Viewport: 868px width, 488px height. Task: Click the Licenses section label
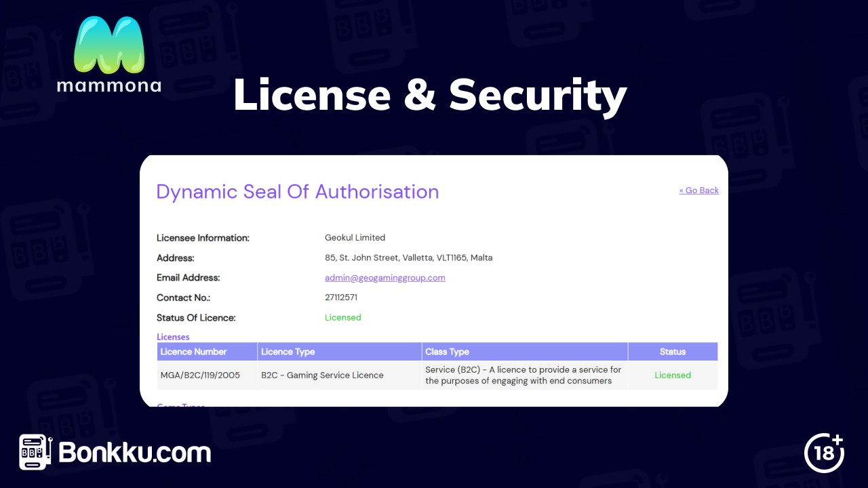[x=173, y=337]
